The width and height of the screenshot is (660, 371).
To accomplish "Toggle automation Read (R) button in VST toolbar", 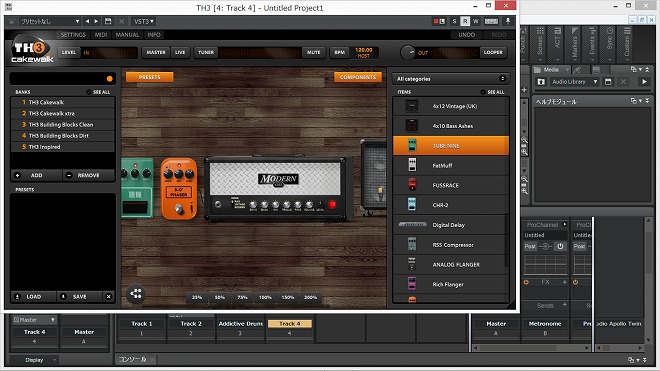I will click(x=465, y=21).
